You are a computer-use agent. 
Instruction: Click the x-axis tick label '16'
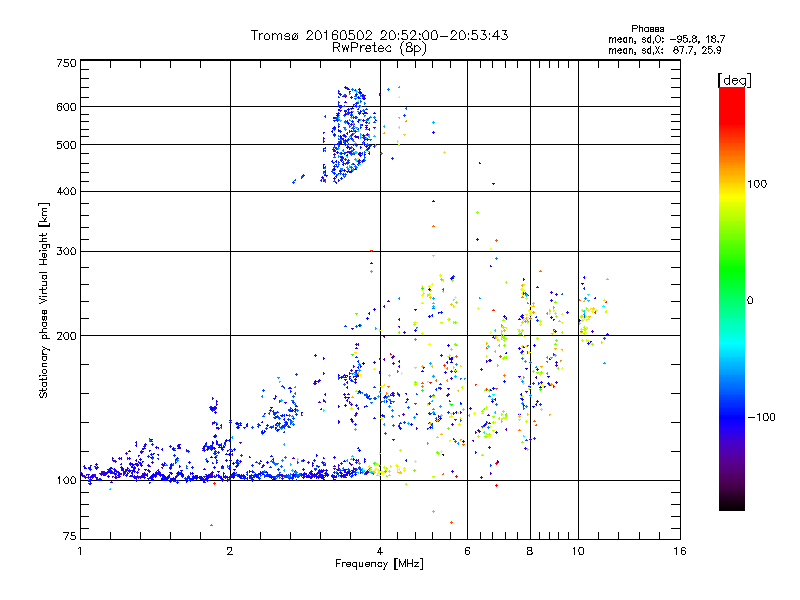(680, 551)
